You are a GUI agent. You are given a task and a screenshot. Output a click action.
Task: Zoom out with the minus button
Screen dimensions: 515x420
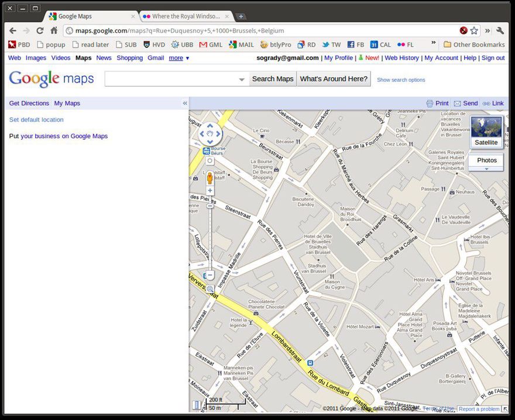[x=210, y=275]
